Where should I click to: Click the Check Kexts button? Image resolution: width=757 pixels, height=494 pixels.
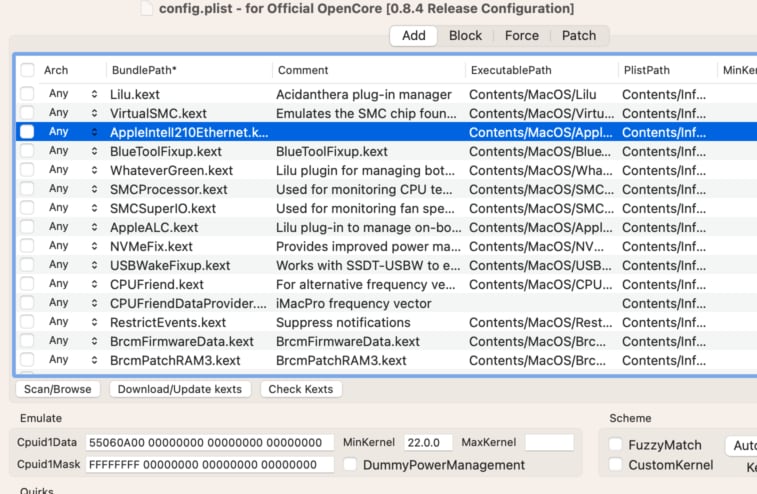(x=301, y=389)
